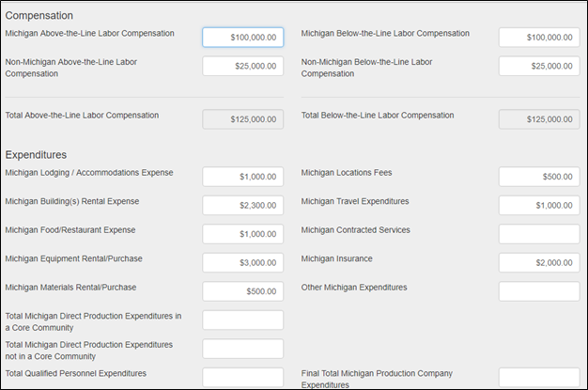Viewport: 588px width, 390px height.
Task: Select the Michigan Travel Expenditures field
Action: click(x=538, y=205)
